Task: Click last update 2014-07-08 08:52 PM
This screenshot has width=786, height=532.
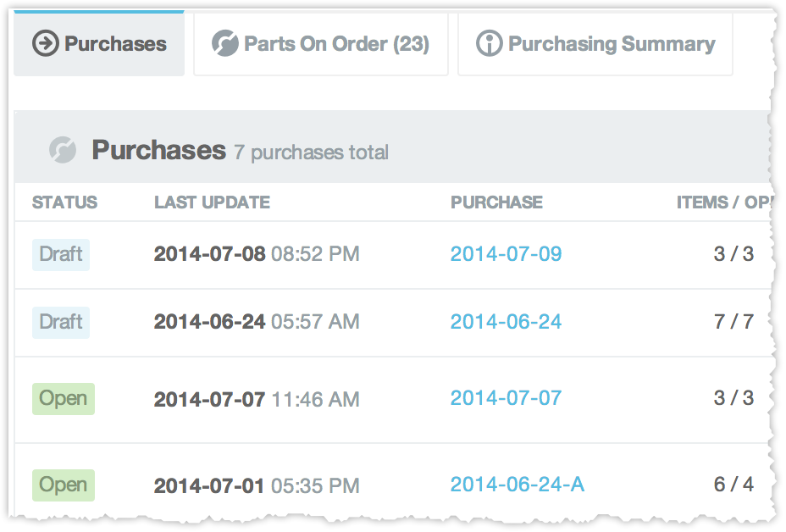Action: coord(257,254)
